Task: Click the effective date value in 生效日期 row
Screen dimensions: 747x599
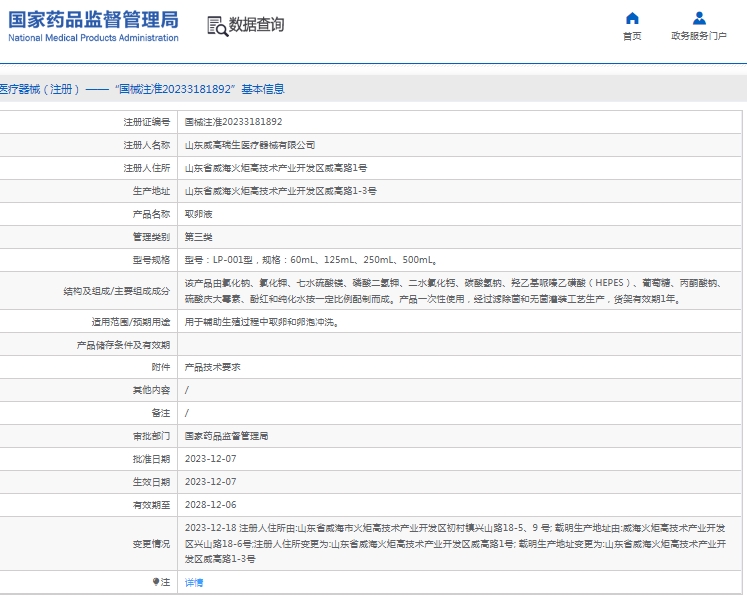Action: (211, 482)
